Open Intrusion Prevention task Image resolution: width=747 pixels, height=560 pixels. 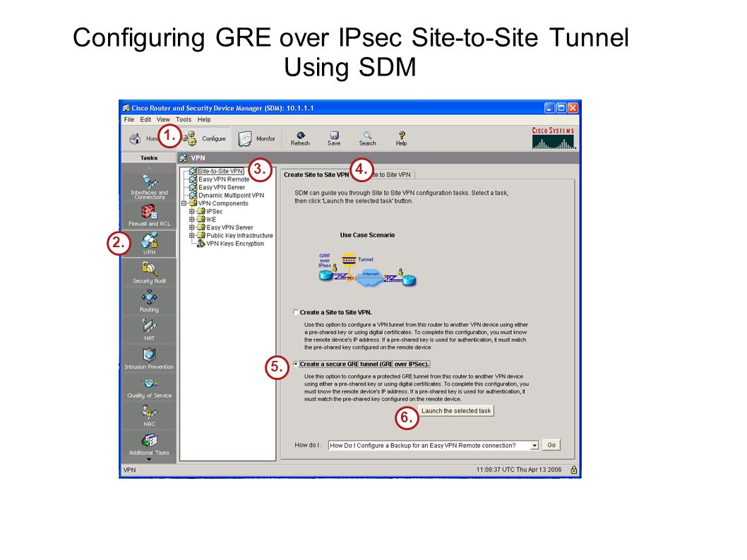point(149,359)
